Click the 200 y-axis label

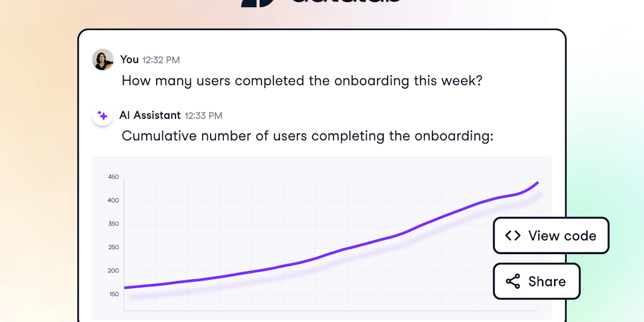[113, 271]
